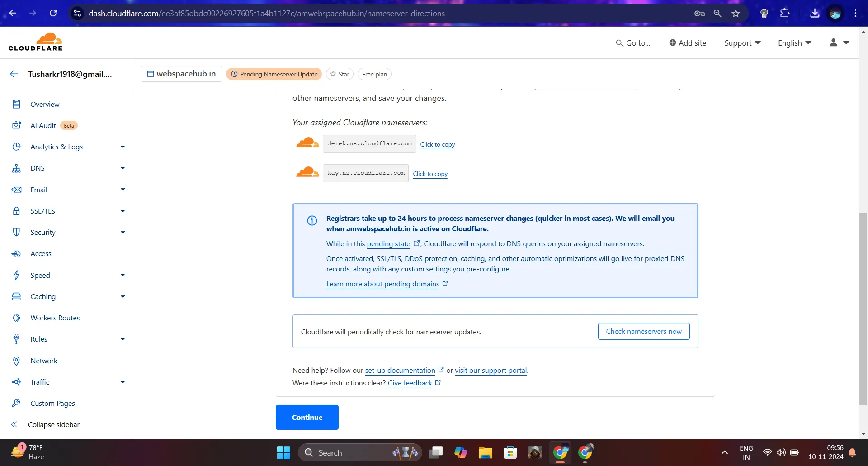
Task: Expand the Caching section arrow
Action: pos(123,296)
